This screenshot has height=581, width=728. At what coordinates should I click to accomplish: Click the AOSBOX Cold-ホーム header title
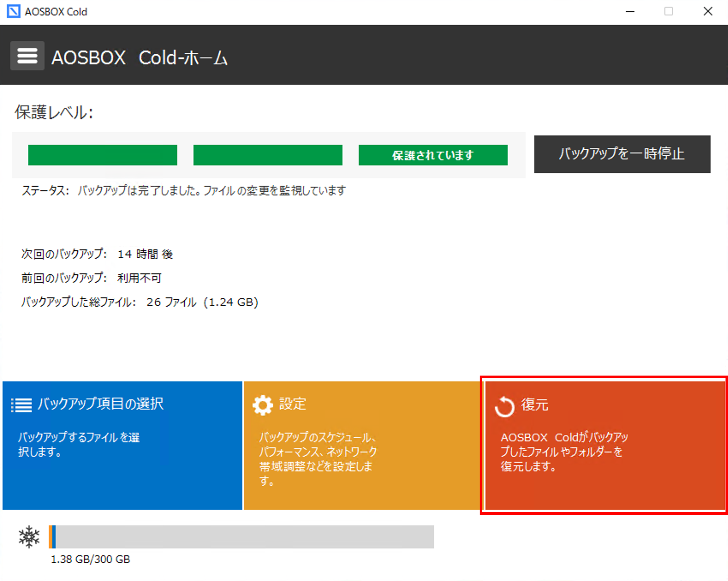coord(139,58)
